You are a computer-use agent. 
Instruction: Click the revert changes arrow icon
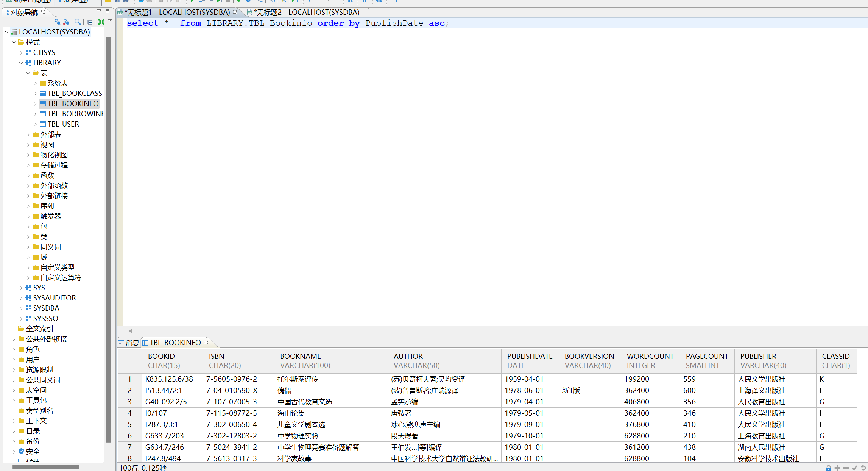tap(863, 468)
